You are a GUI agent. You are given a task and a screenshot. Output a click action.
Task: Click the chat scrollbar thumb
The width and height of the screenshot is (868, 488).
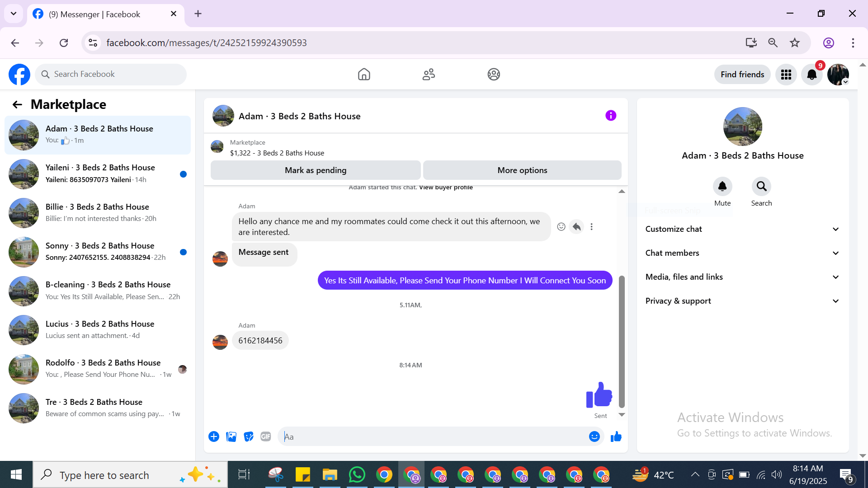[622, 342]
